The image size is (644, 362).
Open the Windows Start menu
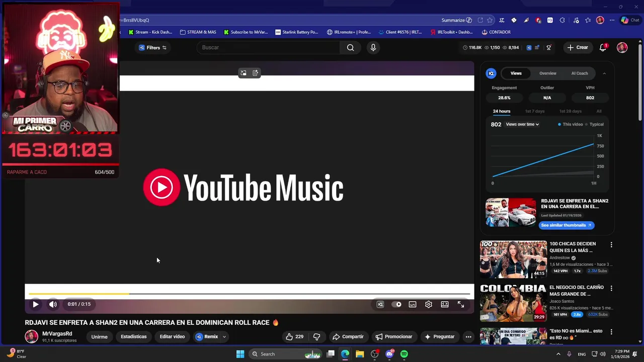tap(240, 354)
